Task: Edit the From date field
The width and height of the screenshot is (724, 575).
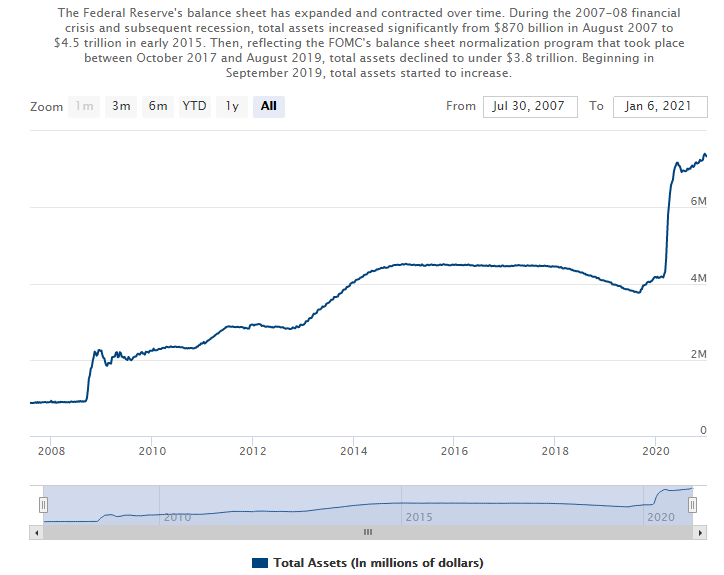Action: [530, 106]
